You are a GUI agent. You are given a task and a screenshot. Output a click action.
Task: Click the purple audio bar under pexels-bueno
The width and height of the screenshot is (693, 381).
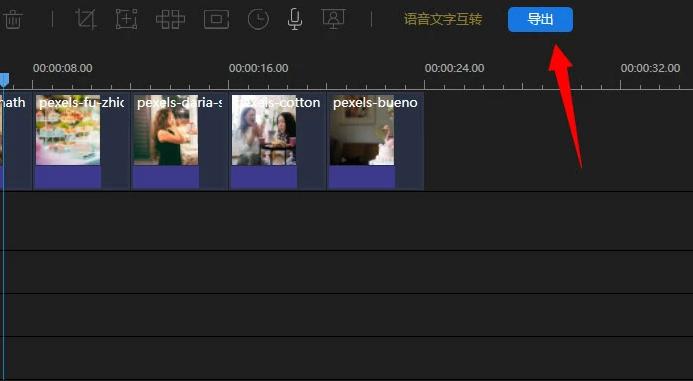(x=362, y=177)
